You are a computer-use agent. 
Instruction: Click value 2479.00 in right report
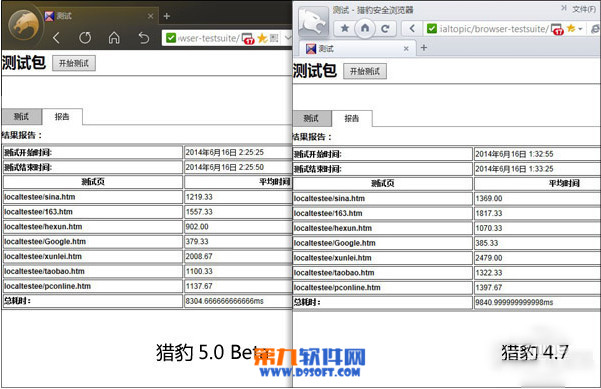coord(489,258)
